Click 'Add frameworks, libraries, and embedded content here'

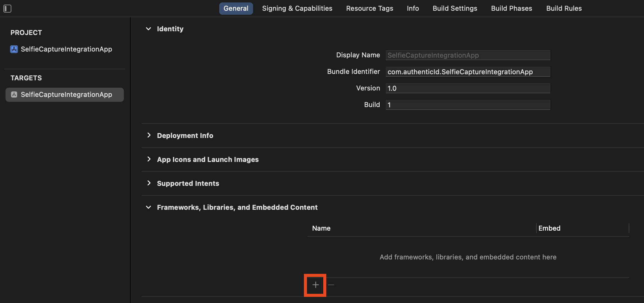[468, 257]
